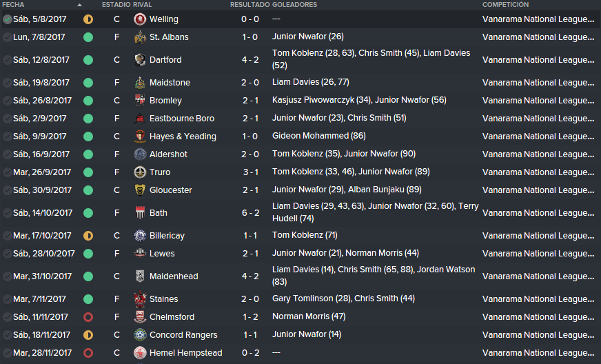Viewport: 601px width, 364px height.
Task: Toggle the checkmark beside Sáb, 14/10/2017
Action: click(7, 213)
